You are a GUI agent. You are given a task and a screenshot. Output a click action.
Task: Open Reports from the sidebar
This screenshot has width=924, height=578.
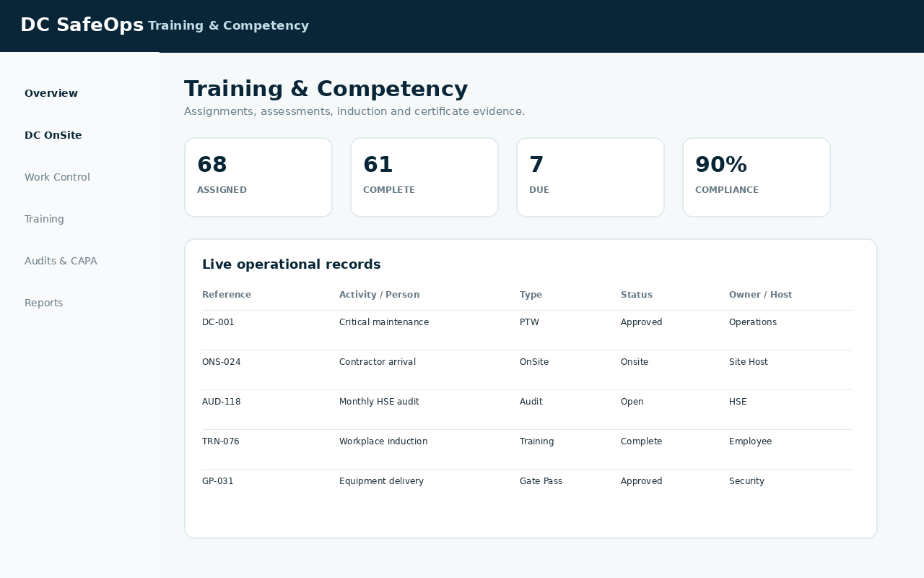coord(43,303)
